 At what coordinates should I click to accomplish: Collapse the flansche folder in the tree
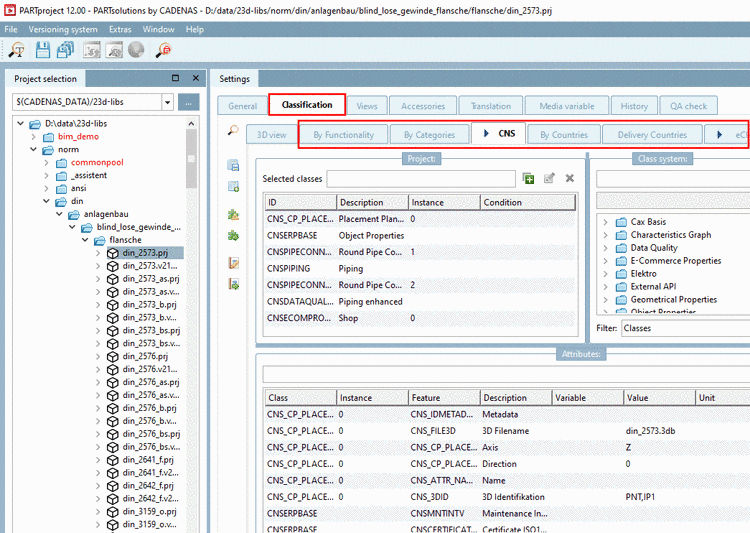(85, 240)
